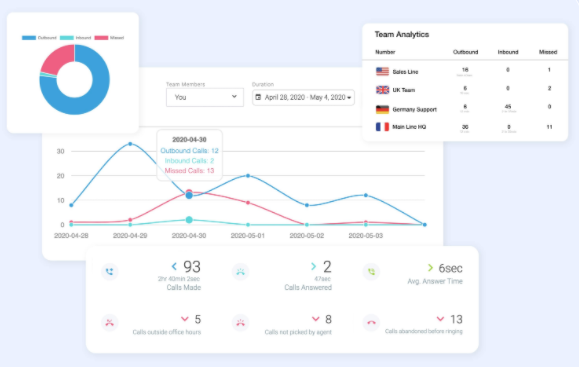Click the US flag for Sales Line
This screenshot has width=579, height=367.
click(x=382, y=71)
